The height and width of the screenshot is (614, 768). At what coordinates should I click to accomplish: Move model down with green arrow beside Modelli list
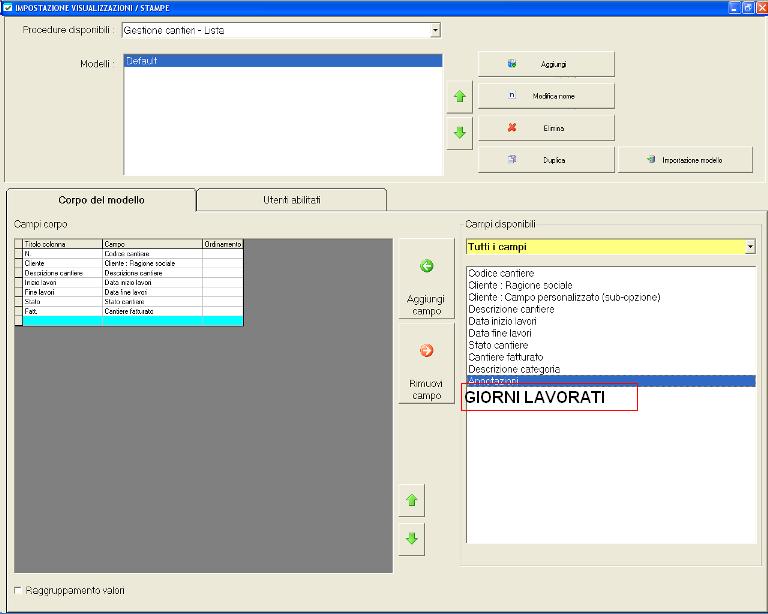(x=459, y=133)
